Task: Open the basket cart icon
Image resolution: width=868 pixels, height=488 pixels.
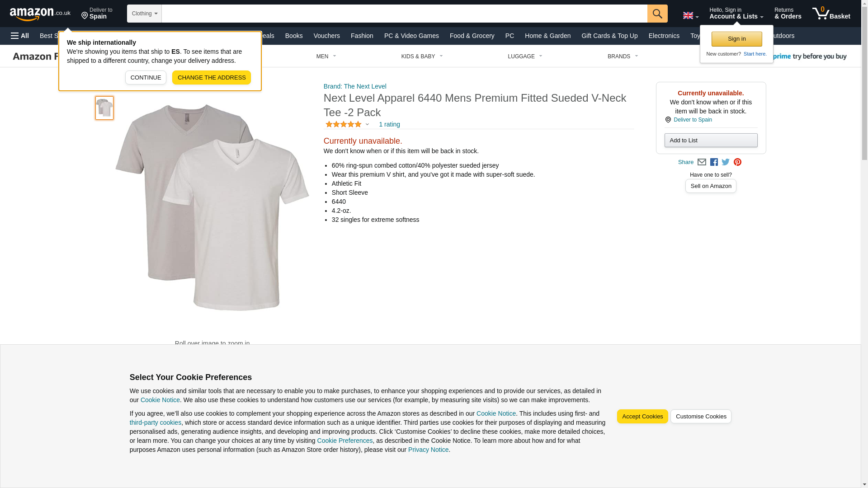Action: (x=830, y=14)
